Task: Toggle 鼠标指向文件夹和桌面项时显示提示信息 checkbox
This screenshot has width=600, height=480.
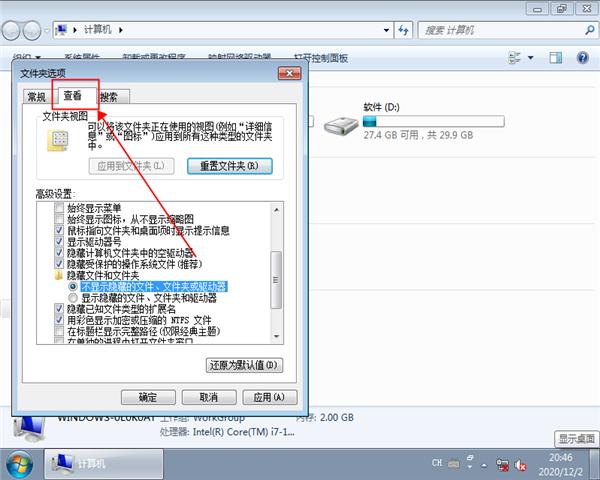Action: (59, 230)
